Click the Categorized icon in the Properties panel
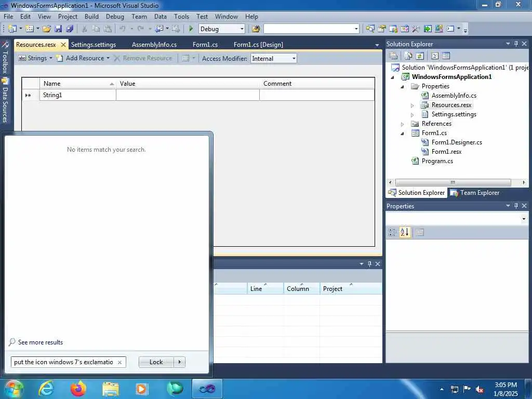This screenshot has height=399, width=532. (x=392, y=232)
